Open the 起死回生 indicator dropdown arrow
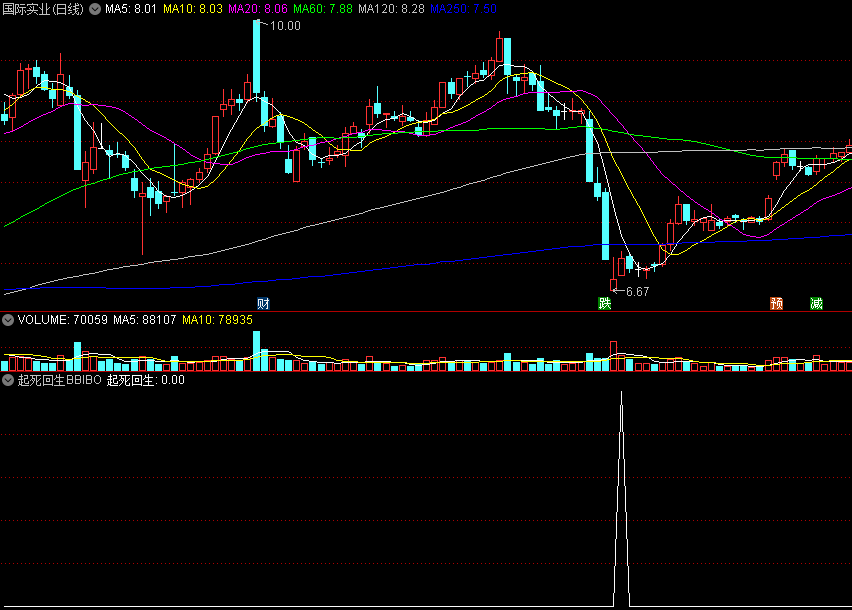Image resolution: width=852 pixels, height=610 pixels. coord(8,380)
